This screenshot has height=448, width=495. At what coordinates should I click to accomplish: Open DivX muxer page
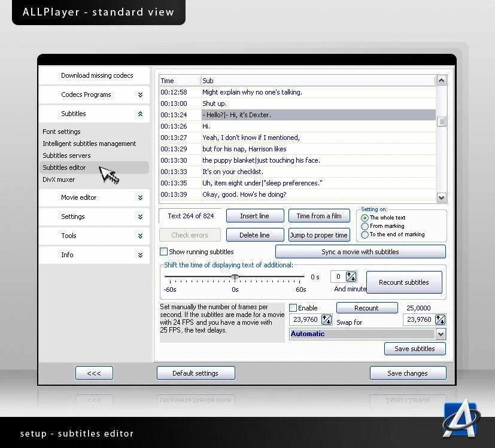(59, 179)
